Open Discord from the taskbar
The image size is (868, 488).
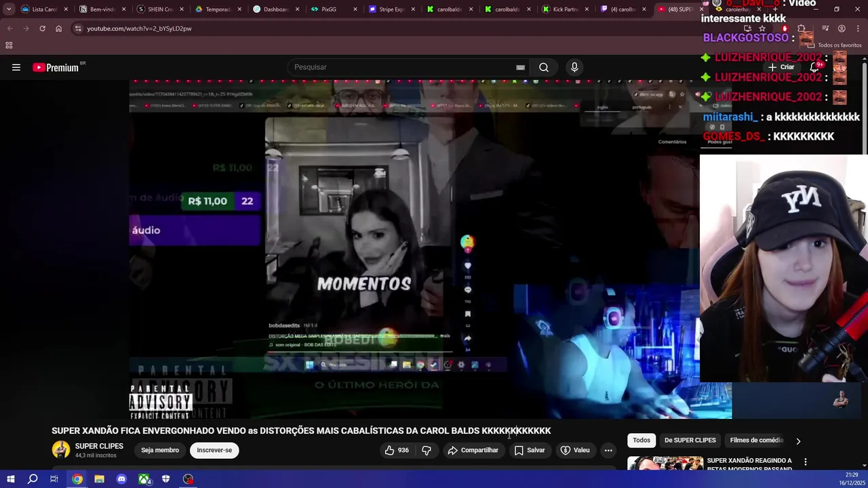point(121,479)
